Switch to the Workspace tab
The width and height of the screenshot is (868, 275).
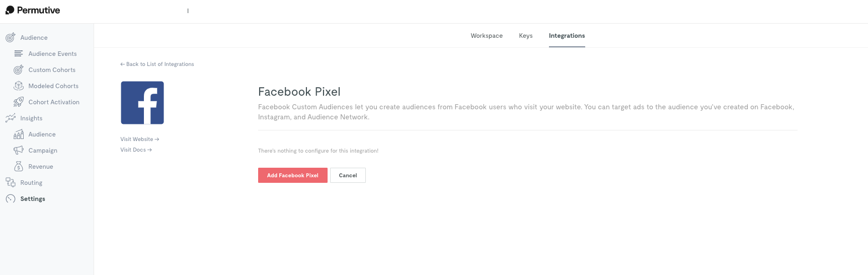487,36
